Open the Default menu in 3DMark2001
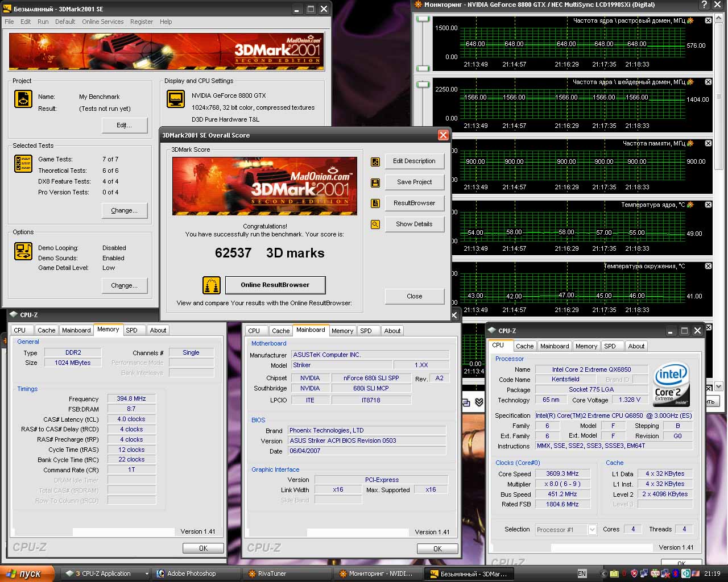Image resolution: width=728 pixels, height=582 pixels. tap(65, 22)
